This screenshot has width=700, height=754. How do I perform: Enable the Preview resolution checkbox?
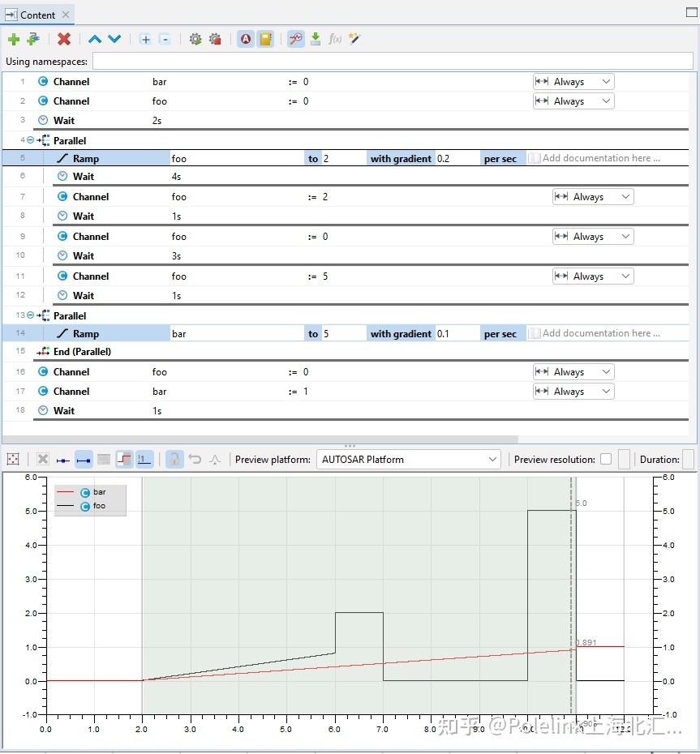pos(606,460)
